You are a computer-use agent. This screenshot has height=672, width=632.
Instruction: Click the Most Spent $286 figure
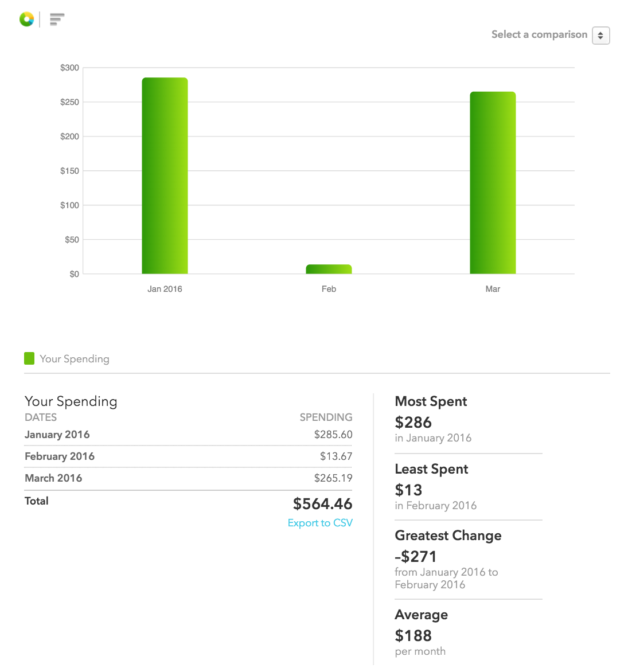(x=413, y=423)
